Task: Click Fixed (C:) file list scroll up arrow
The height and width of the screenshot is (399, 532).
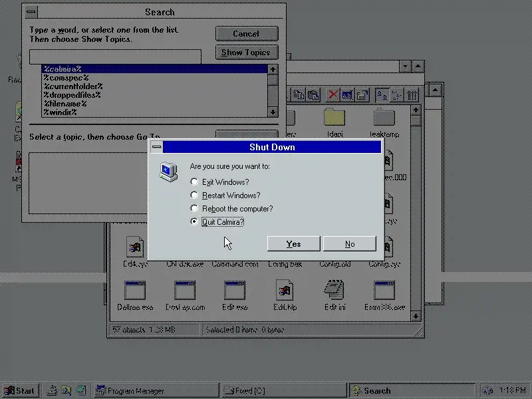Action: [416, 110]
